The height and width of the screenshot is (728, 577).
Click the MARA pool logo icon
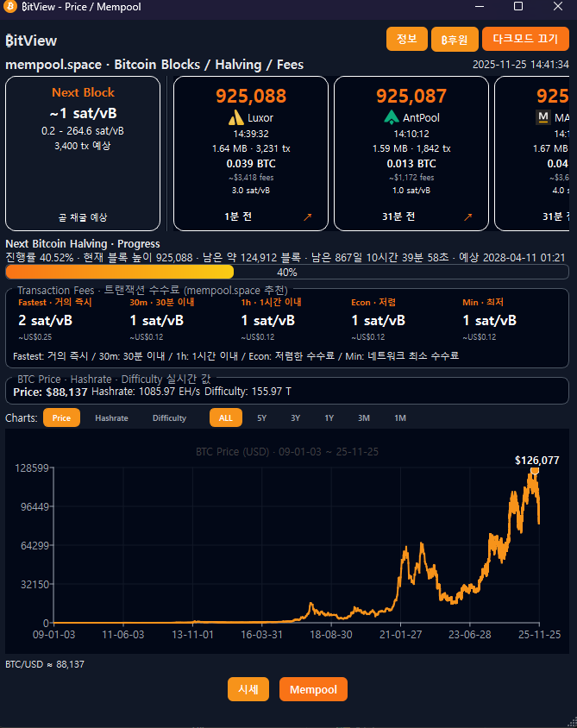543,117
